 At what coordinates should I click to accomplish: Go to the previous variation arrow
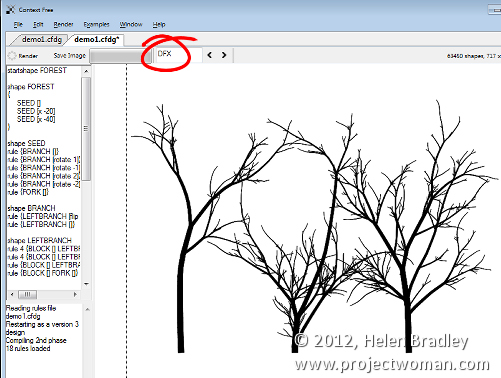tap(210, 55)
